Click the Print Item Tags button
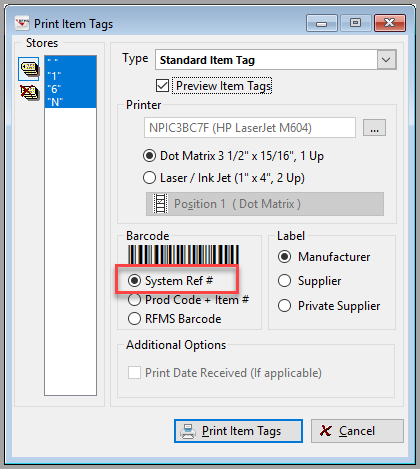Screen dimensions: 420x469 pyautogui.click(x=238, y=431)
